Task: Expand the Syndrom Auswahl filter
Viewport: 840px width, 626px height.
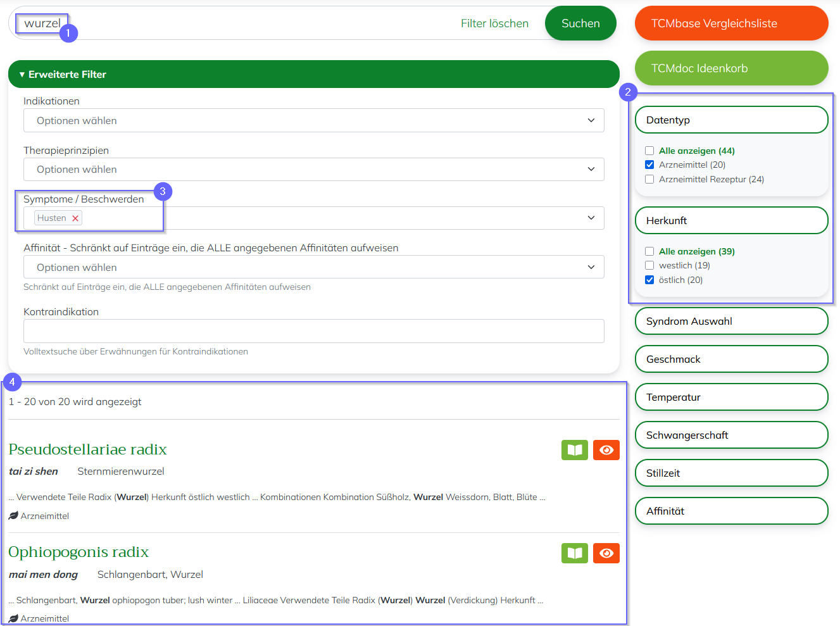Action: click(x=731, y=321)
